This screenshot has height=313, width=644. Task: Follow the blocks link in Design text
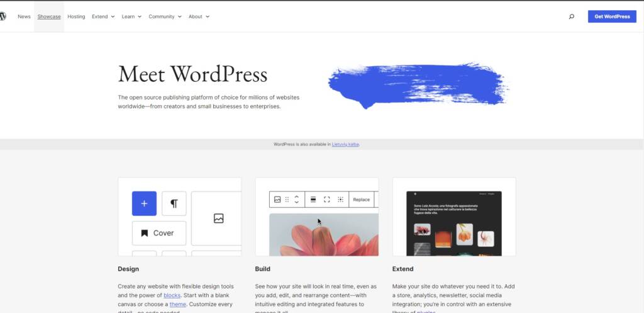(x=172, y=295)
